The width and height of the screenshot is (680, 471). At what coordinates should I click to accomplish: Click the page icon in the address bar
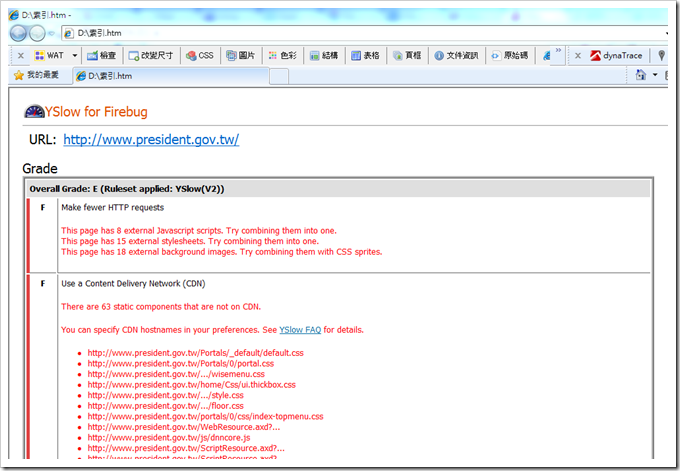coord(69,33)
